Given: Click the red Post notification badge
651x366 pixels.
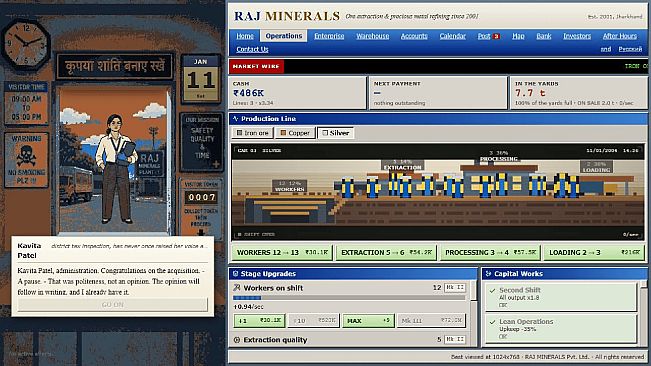Looking at the screenshot, I should (496, 37).
